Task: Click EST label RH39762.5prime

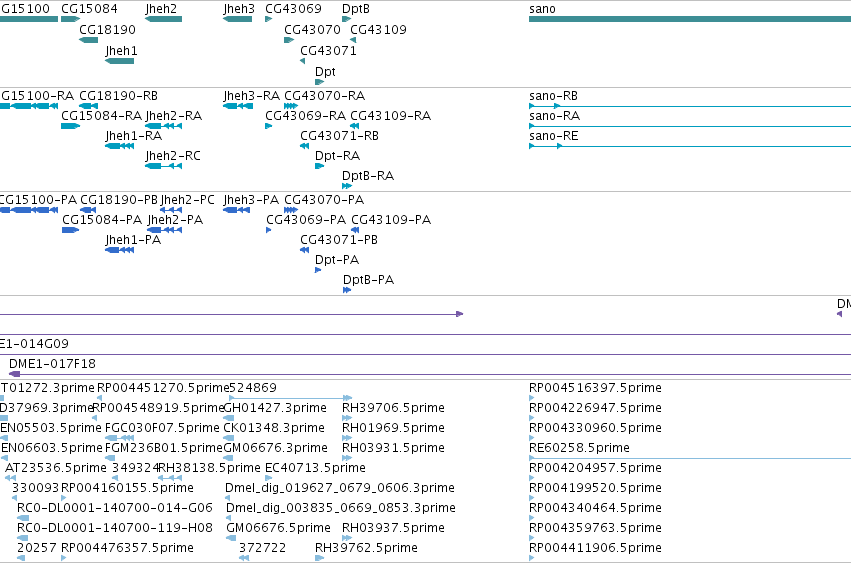Action: (366, 548)
